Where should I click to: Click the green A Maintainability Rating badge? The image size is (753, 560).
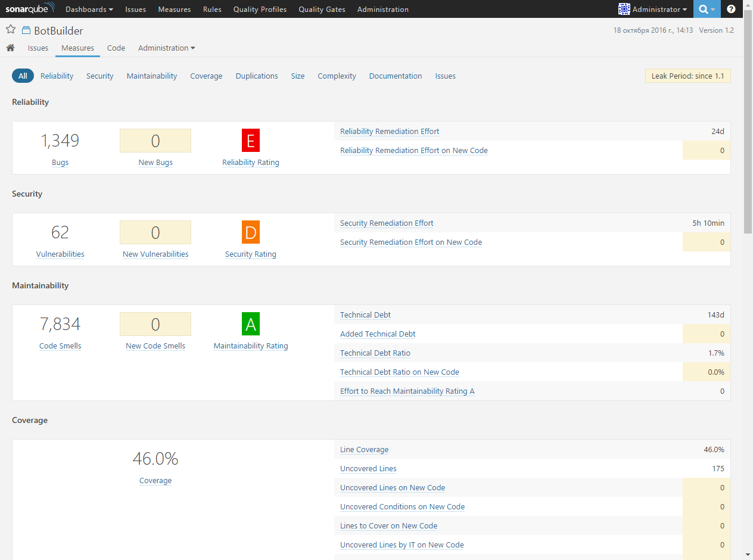(x=251, y=324)
